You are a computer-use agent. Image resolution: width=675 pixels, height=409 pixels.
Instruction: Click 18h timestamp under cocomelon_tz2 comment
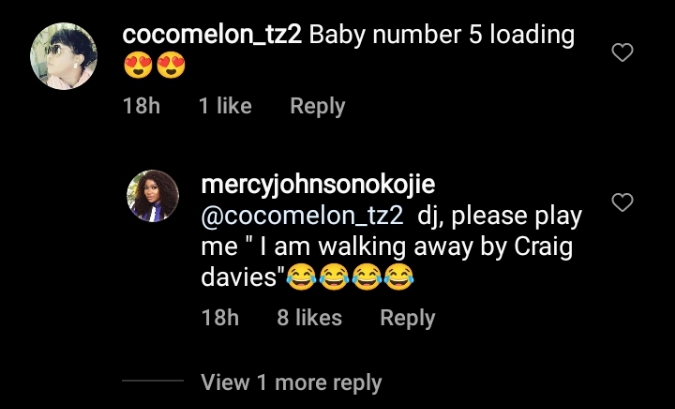click(x=141, y=106)
